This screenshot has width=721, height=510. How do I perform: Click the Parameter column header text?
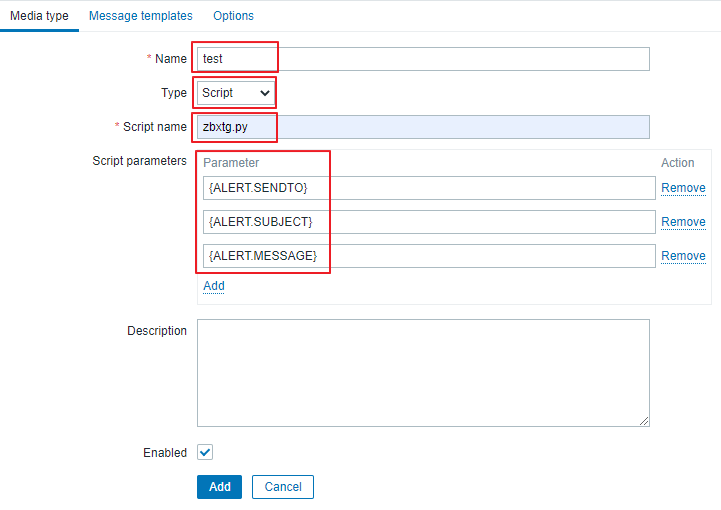pos(231,163)
